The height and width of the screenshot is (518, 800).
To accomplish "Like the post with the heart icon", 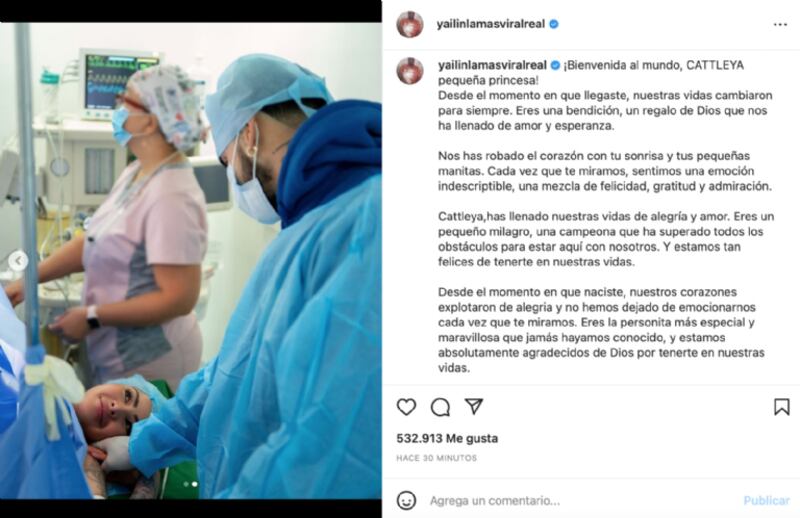I will (406, 407).
